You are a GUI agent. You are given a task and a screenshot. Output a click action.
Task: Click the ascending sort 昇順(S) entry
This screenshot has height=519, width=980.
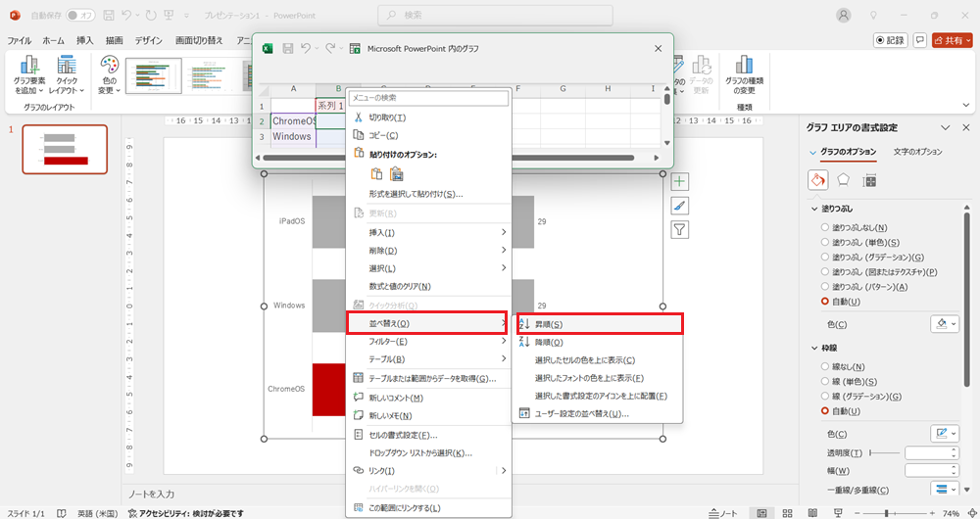[600, 324]
